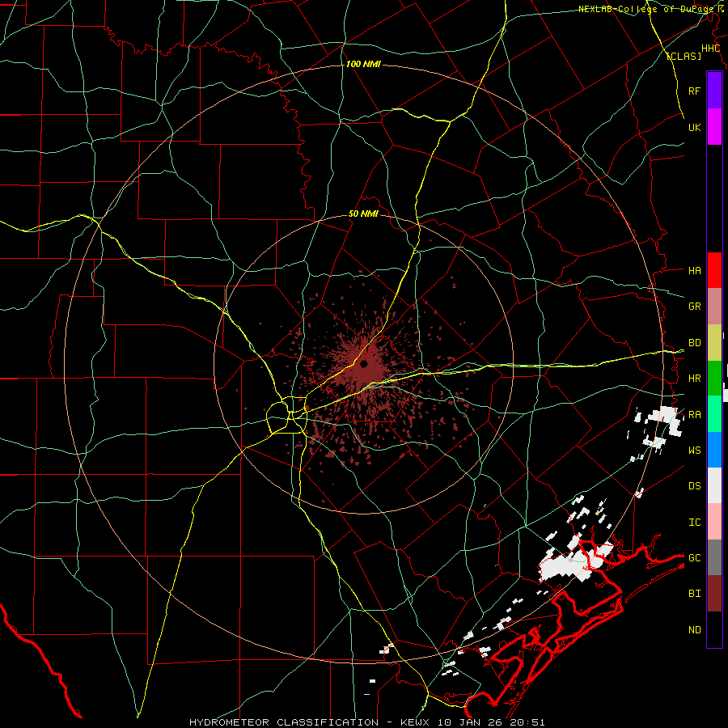This screenshot has width=728, height=728.
Task: Click the "DS" legend label
Action: coord(694,485)
